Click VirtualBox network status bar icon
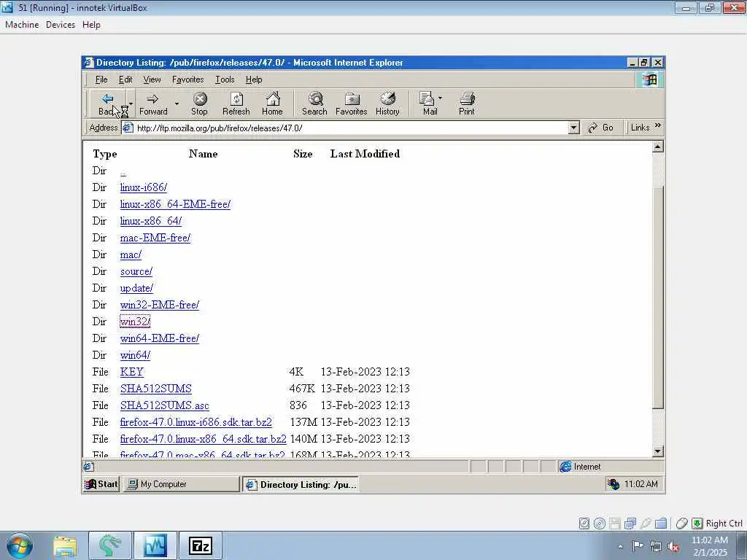Image resolution: width=747 pixels, height=560 pixels. click(630, 524)
